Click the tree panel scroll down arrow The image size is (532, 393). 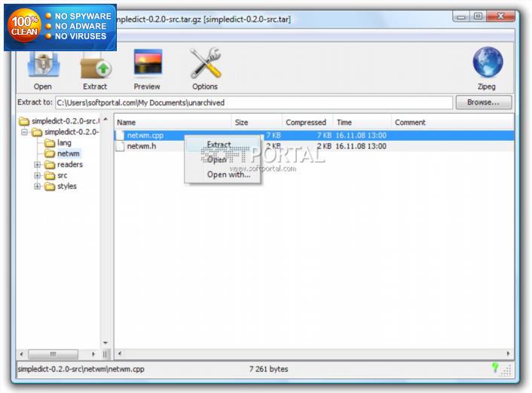tap(105, 343)
